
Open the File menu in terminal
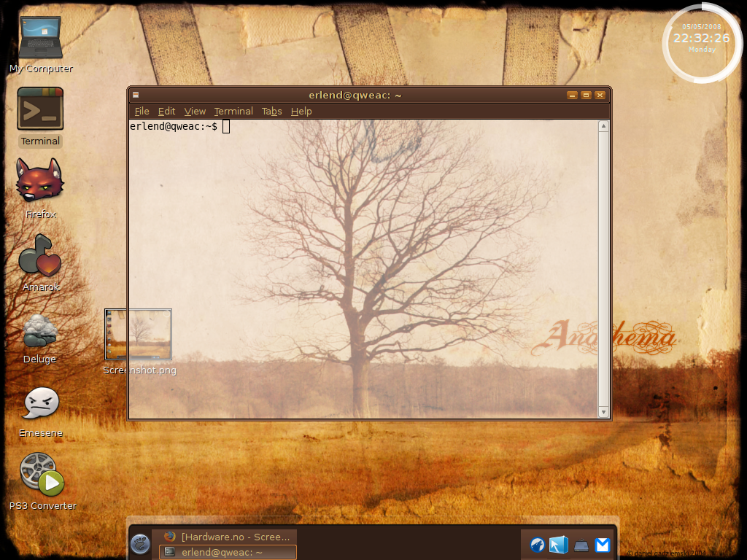[142, 112]
